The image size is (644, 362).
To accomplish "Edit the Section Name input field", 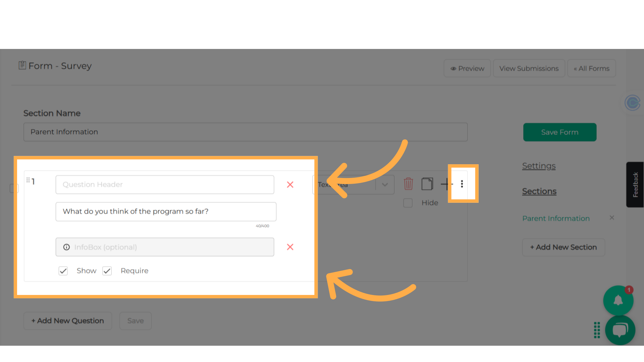I will pos(246,132).
